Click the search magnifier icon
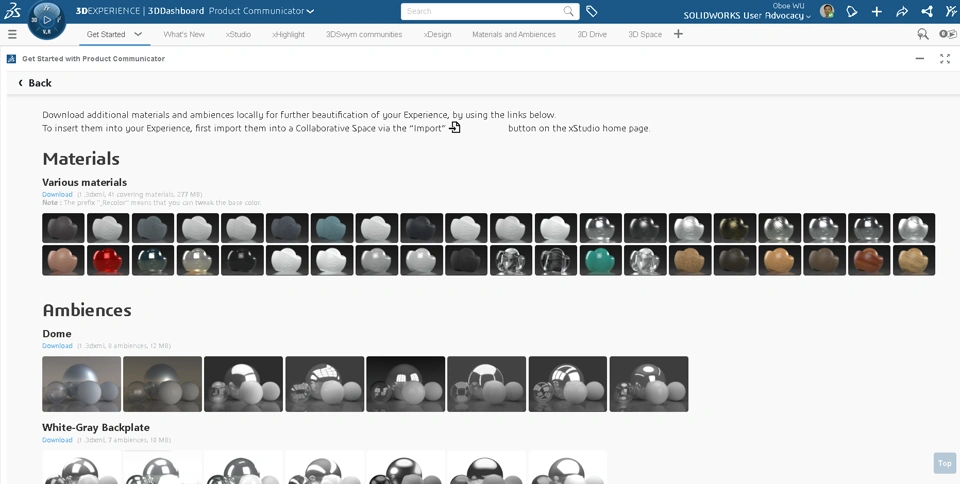Screen dimensions: 960x484 point(568,11)
